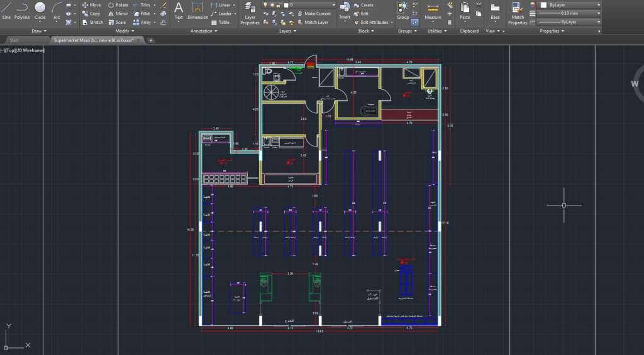Toggle the layer freeze sun icon
The image size is (644, 355).
(x=272, y=5)
